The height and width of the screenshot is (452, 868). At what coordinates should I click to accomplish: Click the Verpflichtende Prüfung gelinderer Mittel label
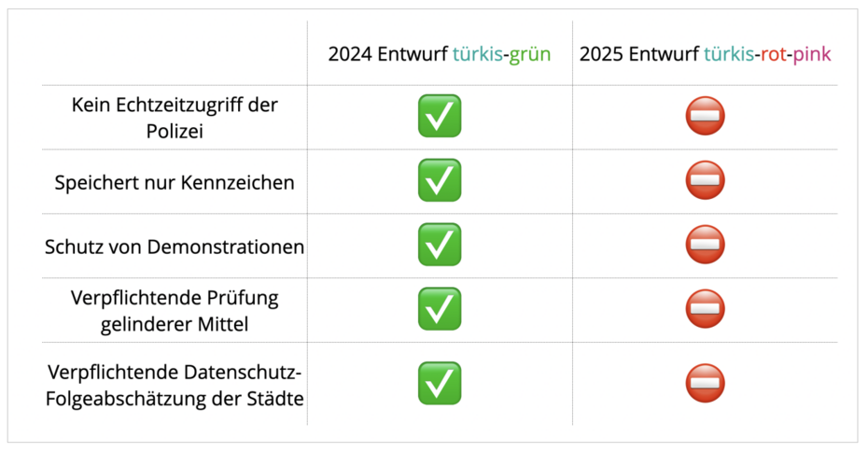pyautogui.click(x=175, y=310)
